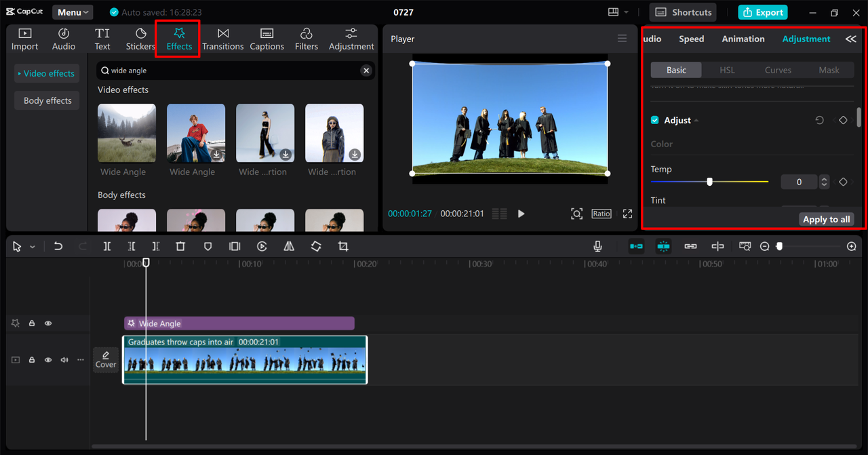Click the Rotate icon

[316, 247]
